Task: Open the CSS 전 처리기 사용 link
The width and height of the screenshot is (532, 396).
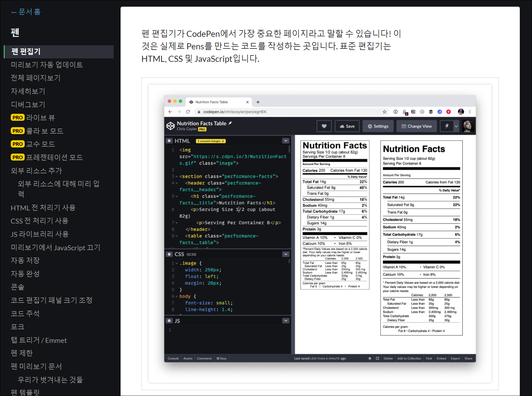Action: coord(40,221)
